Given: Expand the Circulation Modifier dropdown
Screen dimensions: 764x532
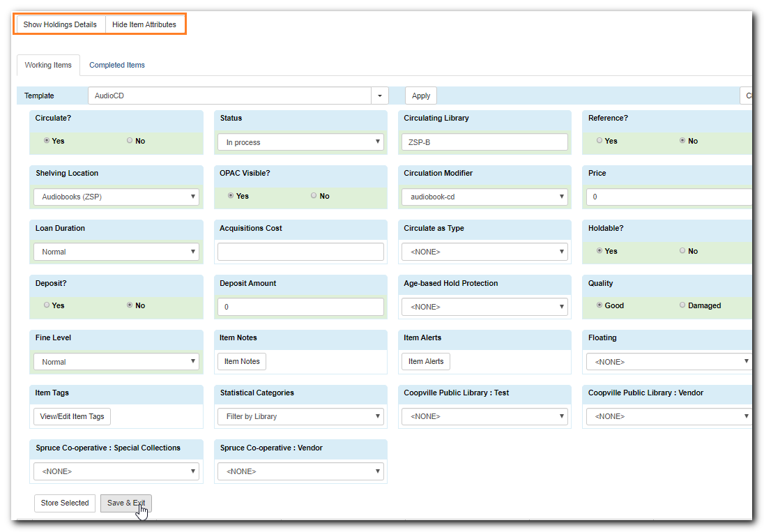Looking at the screenshot, I should (x=484, y=197).
